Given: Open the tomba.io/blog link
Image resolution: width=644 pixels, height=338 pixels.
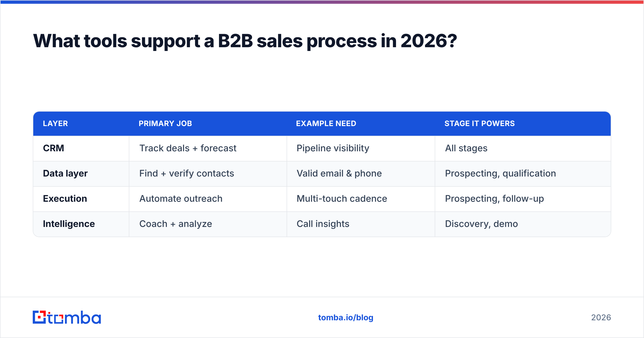Looking at the screenshot, I should click(346, 318).
